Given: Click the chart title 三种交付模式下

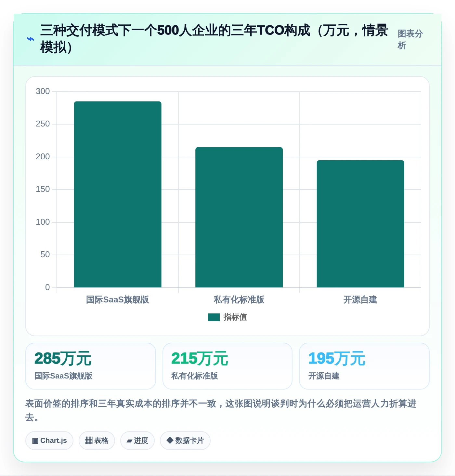Looking at the screenshot, I should pyautogui.click(x=214, y=39).
